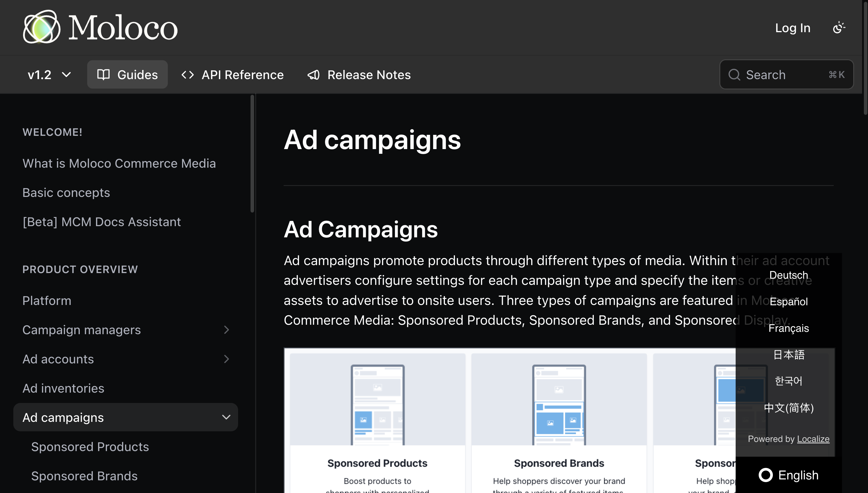The image size is (868, 493).
Task: Open Ad inventories in the sidebar
Action: [63, 388]
